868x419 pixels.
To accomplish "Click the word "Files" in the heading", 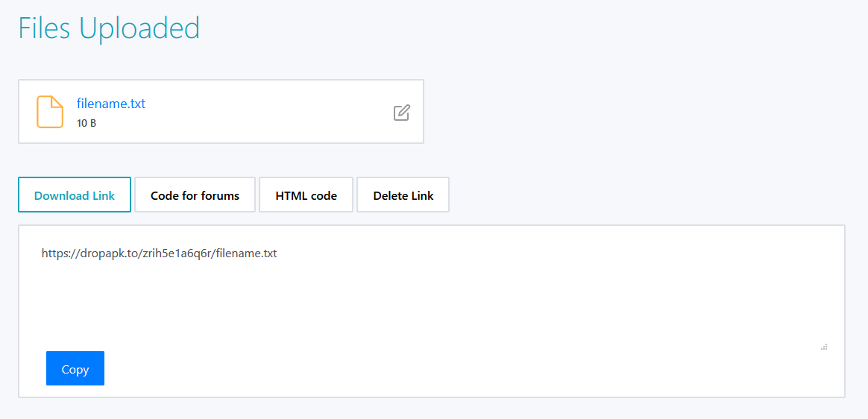I will pyautogui.click(x=45, y=28).
